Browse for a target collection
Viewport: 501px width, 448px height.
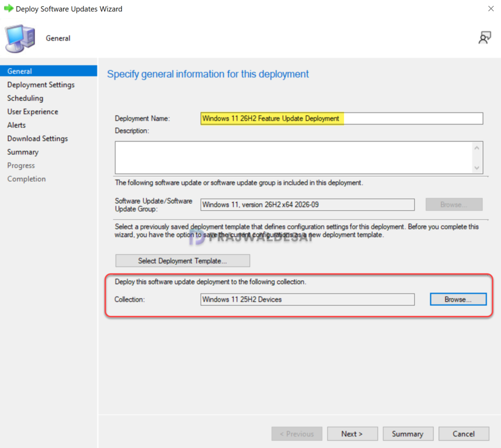pos(458,299)
